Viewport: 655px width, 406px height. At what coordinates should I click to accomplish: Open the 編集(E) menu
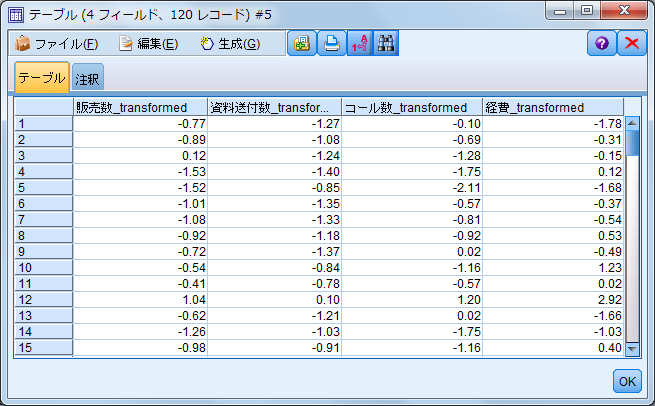pyautogui.click(x=148, y=44)
